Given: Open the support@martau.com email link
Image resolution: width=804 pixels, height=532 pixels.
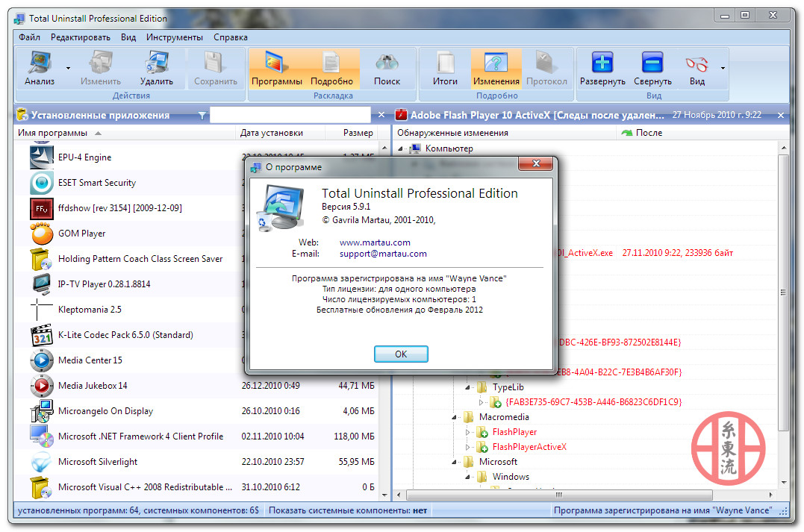Looking at the screenshot, I should 383,254.
